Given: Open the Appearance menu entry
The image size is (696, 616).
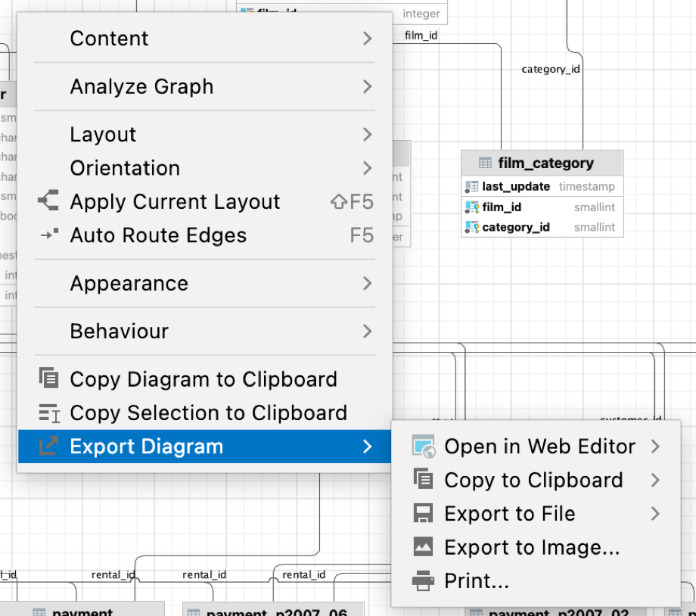Looking at the screenshot, I should coord(129,283).
